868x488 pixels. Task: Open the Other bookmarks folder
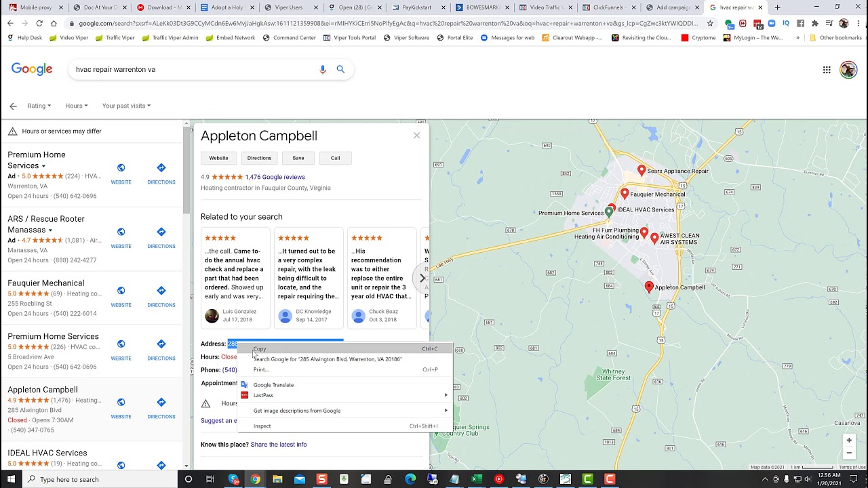[x=835, y=38]
